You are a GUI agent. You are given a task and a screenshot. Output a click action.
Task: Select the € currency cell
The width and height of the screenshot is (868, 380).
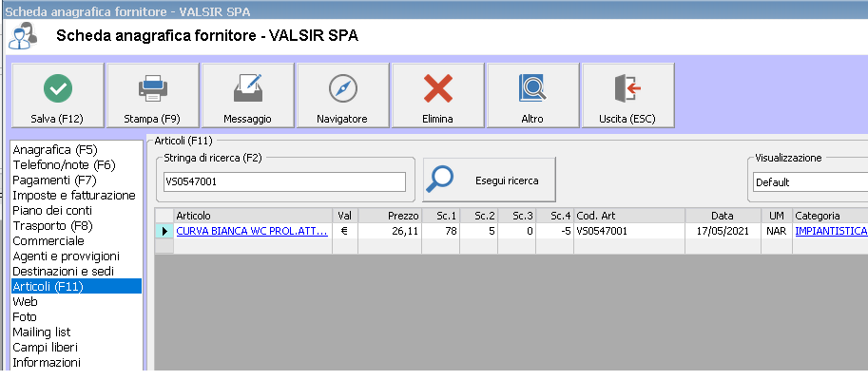pyautogui.click(x=345, y=231)
